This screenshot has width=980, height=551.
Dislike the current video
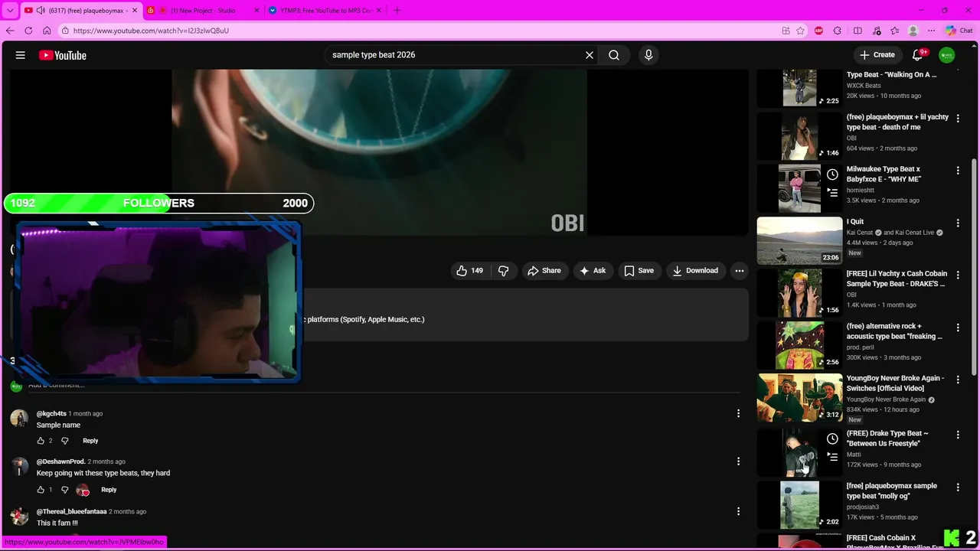click(x=503, y=270)
